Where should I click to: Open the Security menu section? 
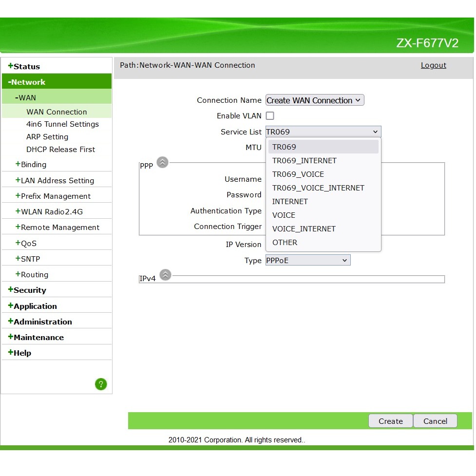[30, 290]
